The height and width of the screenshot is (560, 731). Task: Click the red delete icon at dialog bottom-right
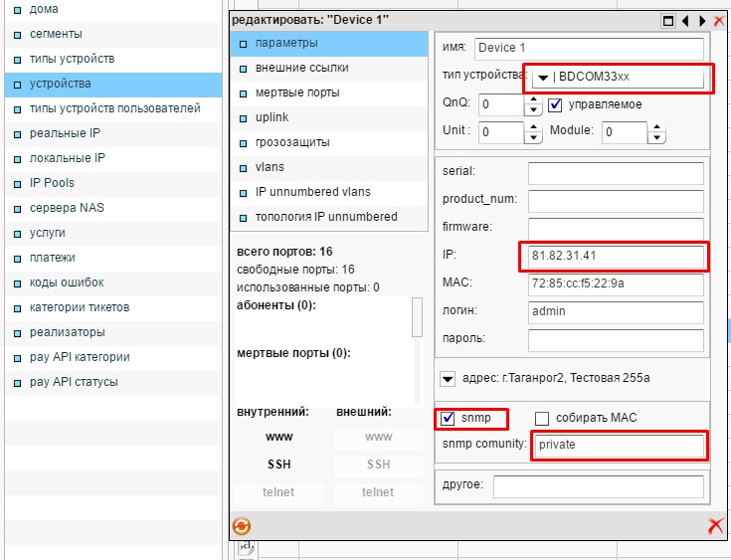[714, 527]
